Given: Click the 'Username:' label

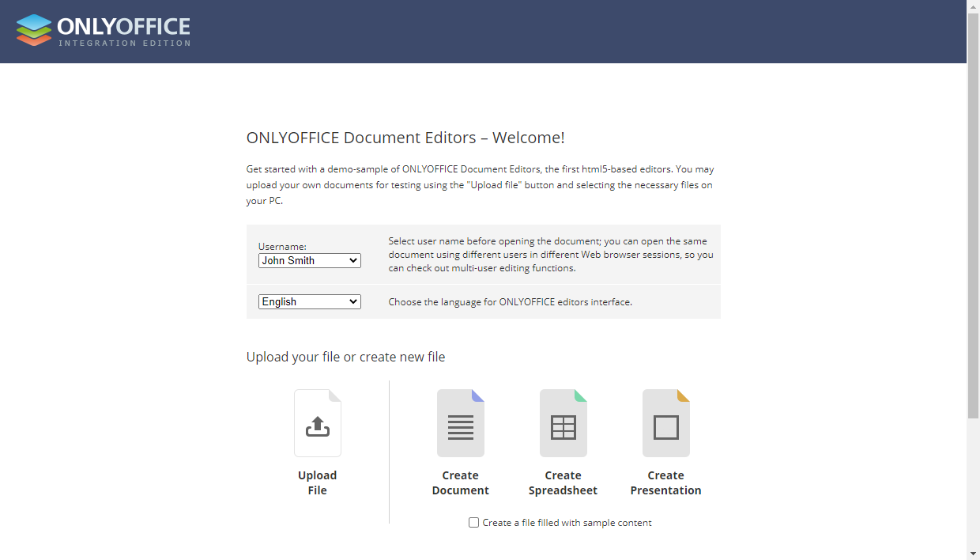Looking at the screenshot, I should click(x=282, y=247).
